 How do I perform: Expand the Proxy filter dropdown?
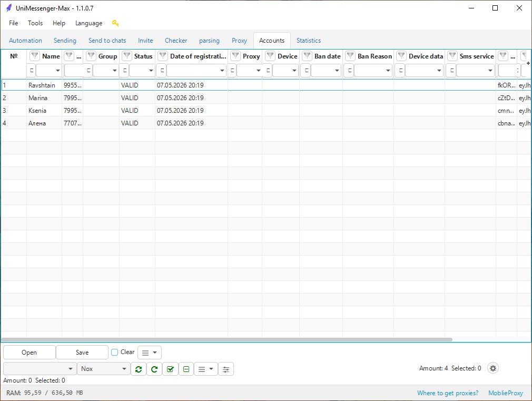(259, 70)
